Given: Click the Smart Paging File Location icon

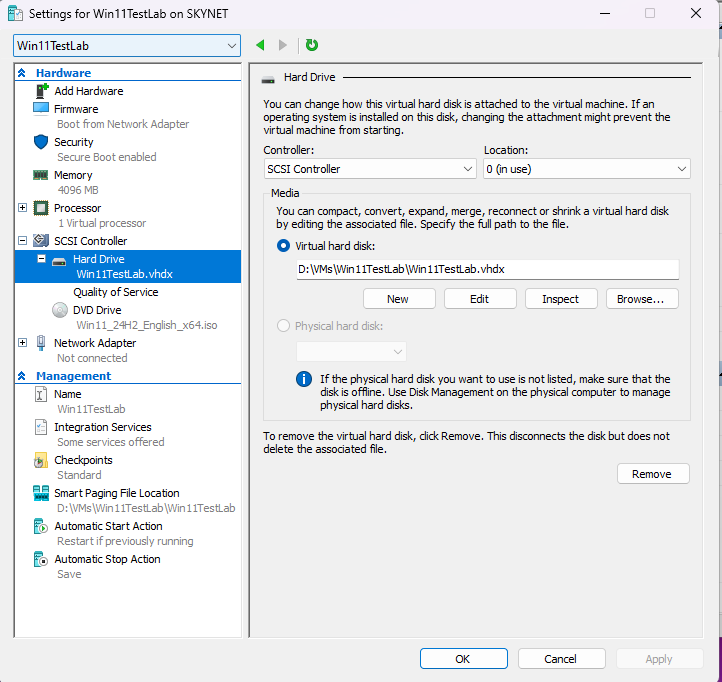Looking at the screenshot, I should click(x=41, y=493).
